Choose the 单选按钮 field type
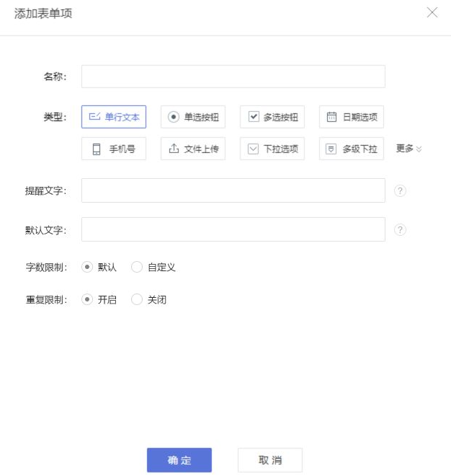The image size is (451, 476). (193, 117)
